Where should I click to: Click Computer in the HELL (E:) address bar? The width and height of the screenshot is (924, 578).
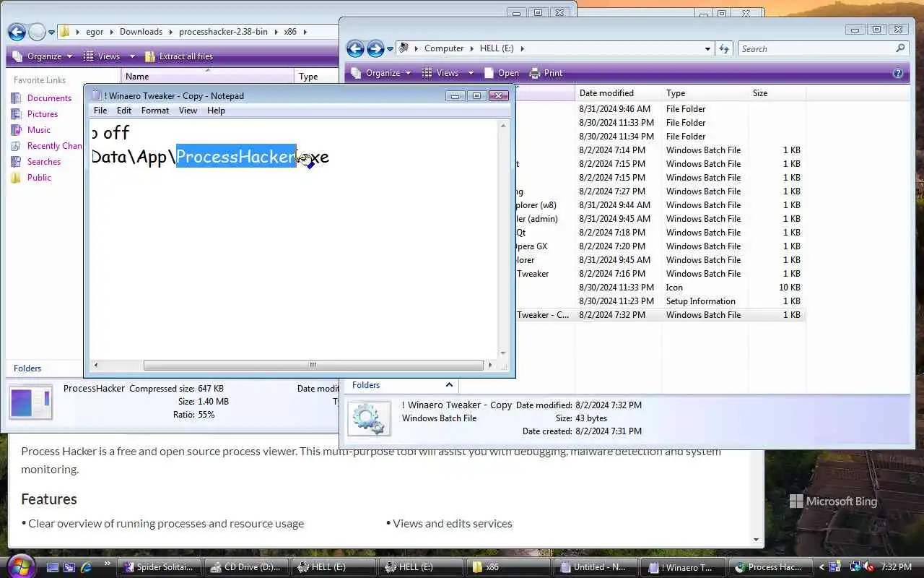(444, 48)
